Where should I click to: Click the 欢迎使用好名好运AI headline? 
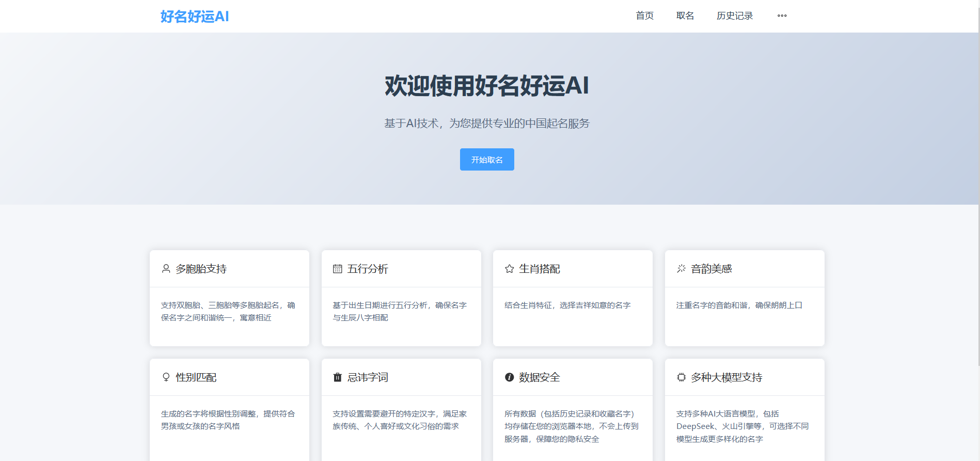[486, 86]
